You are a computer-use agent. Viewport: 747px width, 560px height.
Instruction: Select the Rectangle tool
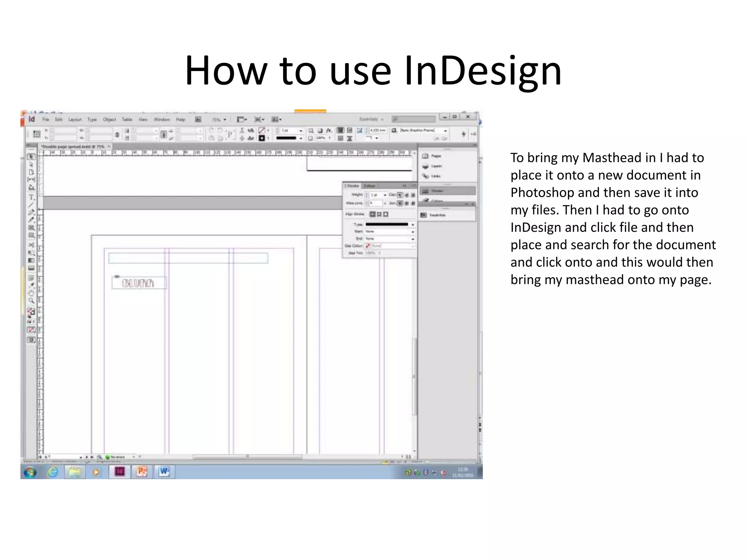(x=31, y=236)
